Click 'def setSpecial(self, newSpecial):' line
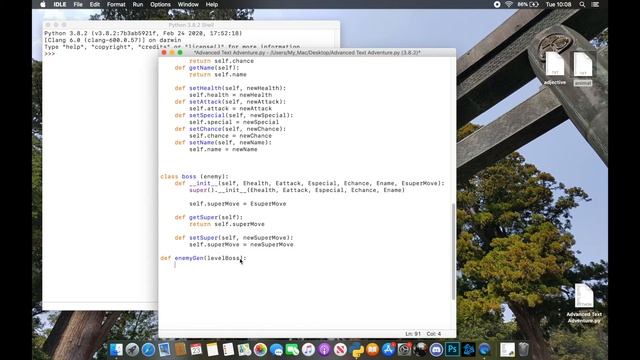The width and height of the screenshot is (640, 360). click(234, 115)
